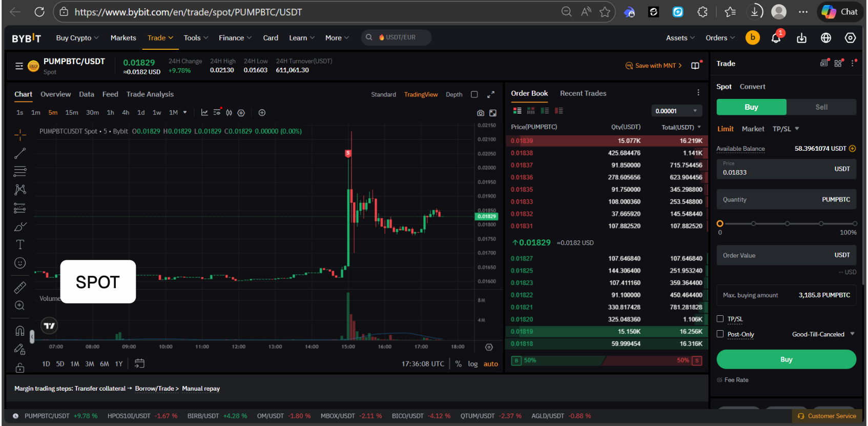The height and width of the screenshot is (426, 868).
Task: Open the download app icon
Action: click(x=802, y=38)
